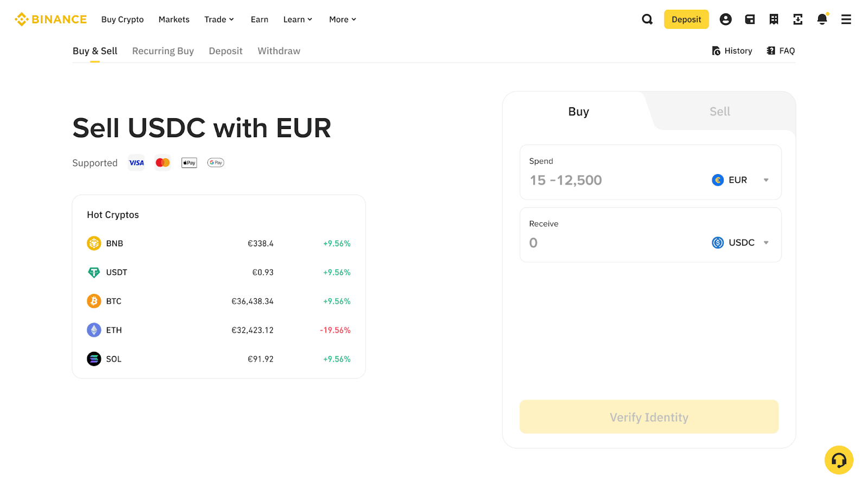868x489 pixels.
Task: Expand the EUR currency dropdown
Action: [741, 180]
